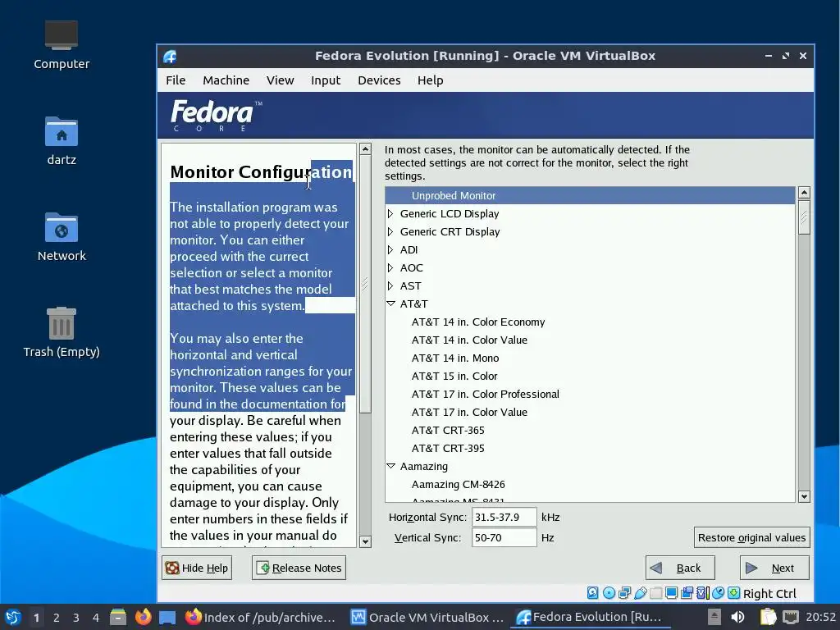The height and width of the screenshot is (630, 840).
Task: Expand the Generic CRT Display group
Action: 390,232
